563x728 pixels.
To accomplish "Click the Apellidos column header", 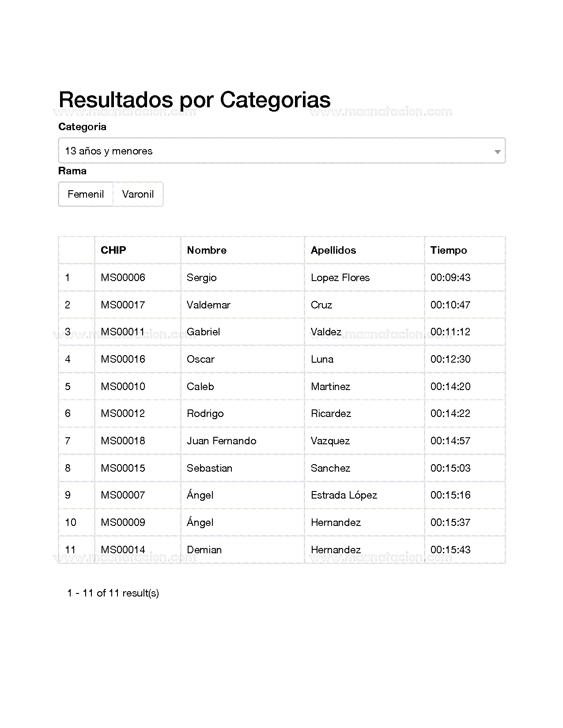I will point(333,250).
